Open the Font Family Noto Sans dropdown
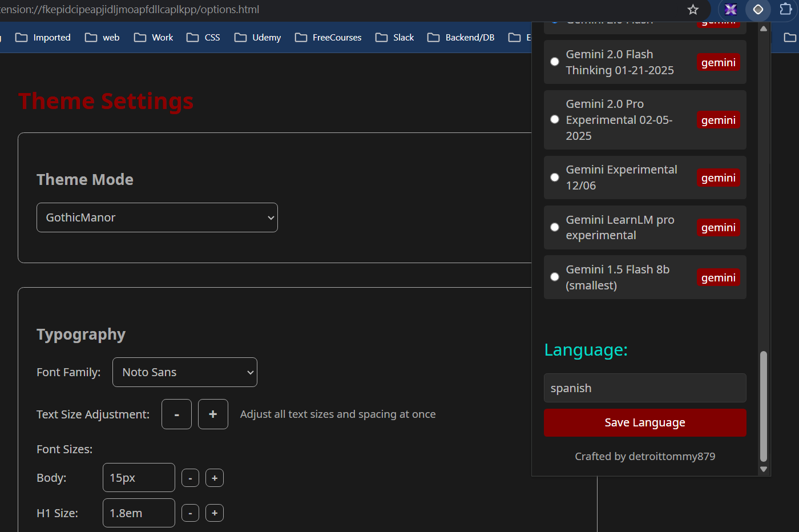The width and height of the screenshot is (799, 532). [x=185, y=372]
